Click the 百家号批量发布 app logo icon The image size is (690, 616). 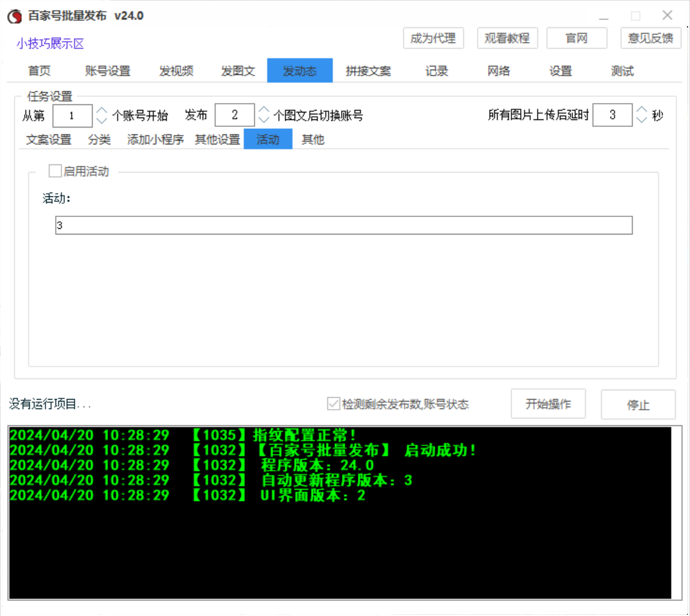pyautogui.click(x=14, y=16)
